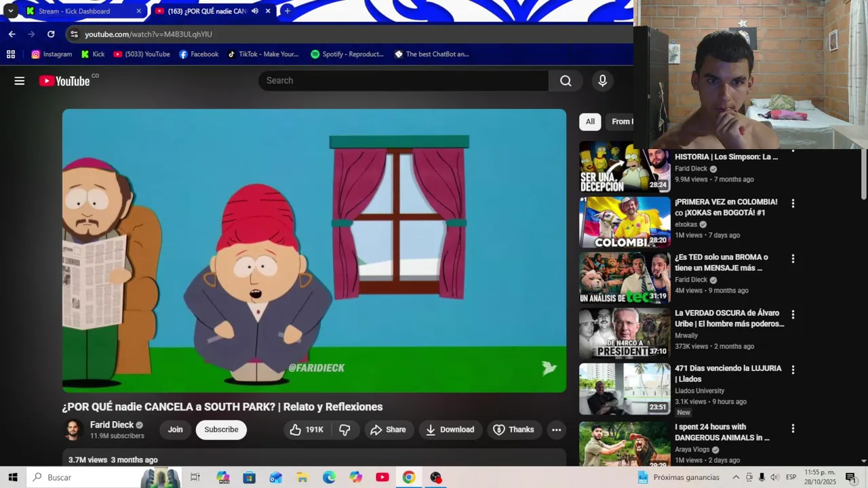
Task: Show hidden system tray icons
Action: coord(736,477)
